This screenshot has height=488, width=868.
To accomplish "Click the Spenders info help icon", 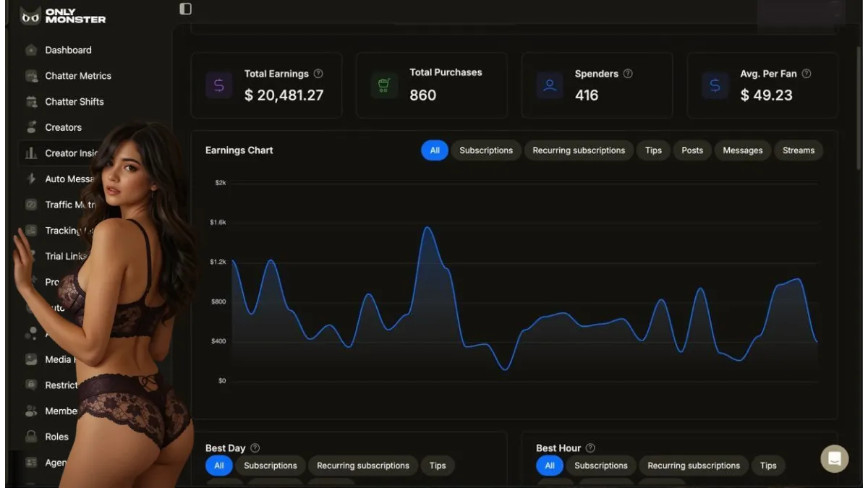I will [628, 74].
